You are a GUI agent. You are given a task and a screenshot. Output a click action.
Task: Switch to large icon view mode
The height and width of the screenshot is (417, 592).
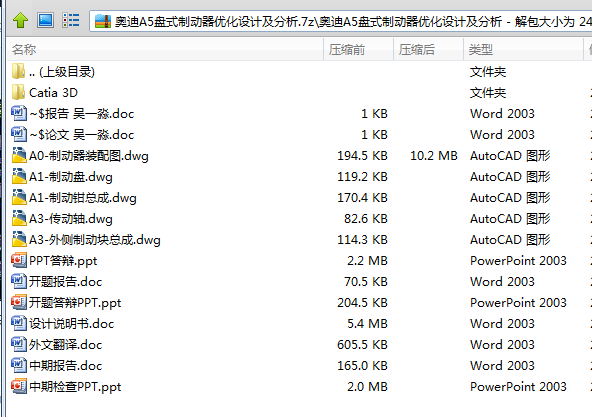[x=45, y=20]
